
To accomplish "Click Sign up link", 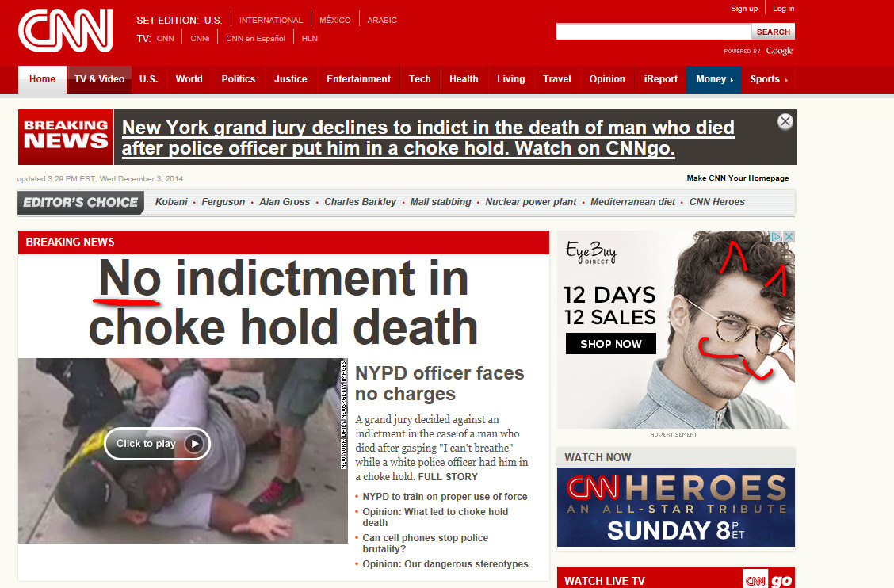I will point(744,9).
